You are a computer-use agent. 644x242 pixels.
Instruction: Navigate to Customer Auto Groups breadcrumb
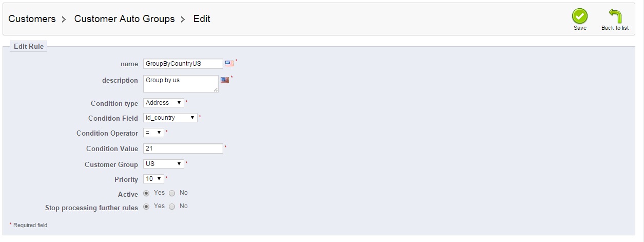pos(124,19)
